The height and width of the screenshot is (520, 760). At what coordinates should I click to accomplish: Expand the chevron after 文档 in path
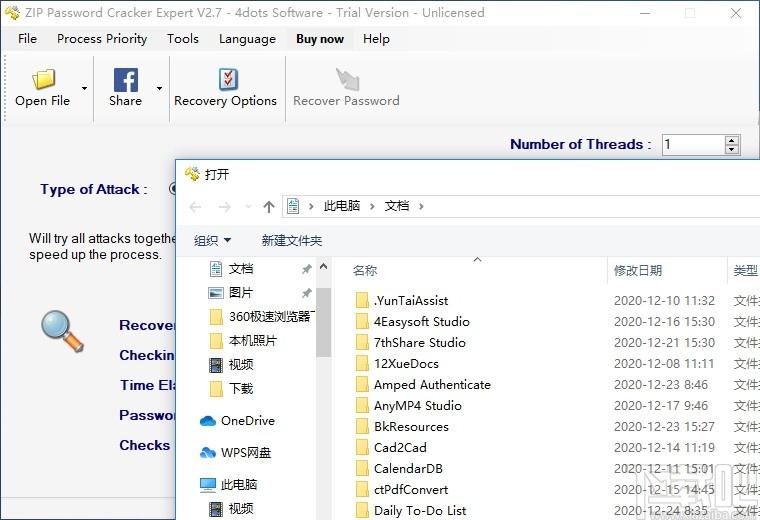(x=421, y=206)
